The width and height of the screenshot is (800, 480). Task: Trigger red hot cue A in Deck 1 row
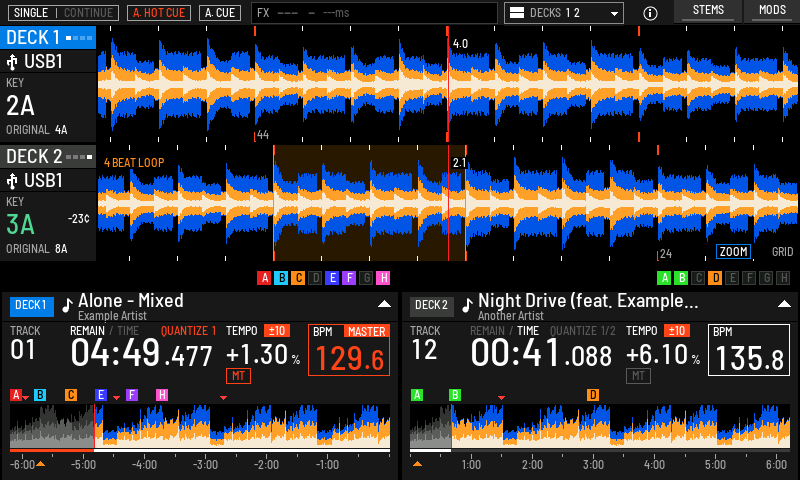click(x=264, y=278)
